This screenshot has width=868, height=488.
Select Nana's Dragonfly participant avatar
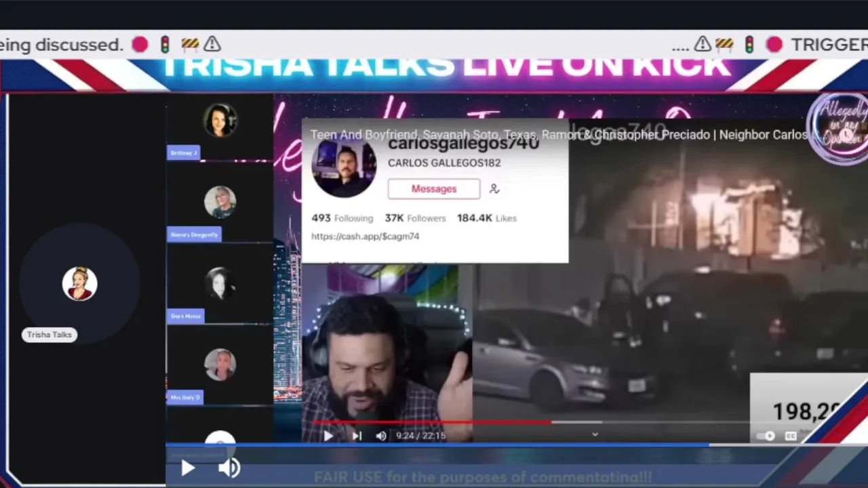(220, 202)
